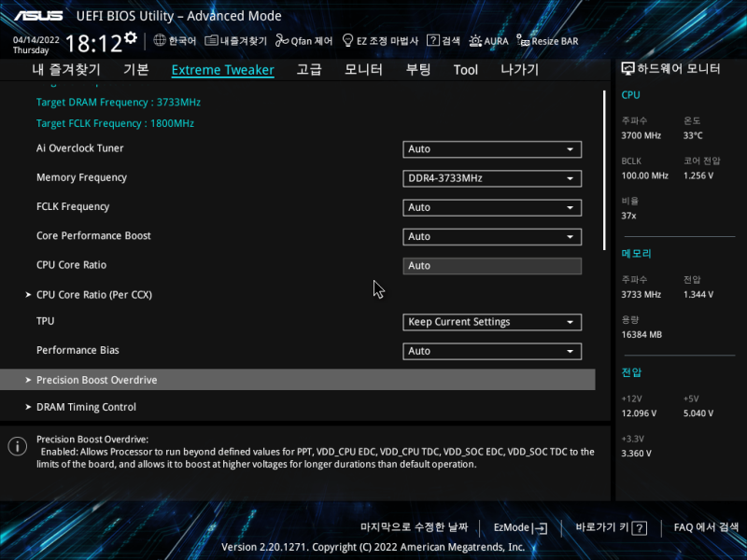Switch to the Tool tab
Viewport: 747px width, 560px height.
(x=465, y=69)
